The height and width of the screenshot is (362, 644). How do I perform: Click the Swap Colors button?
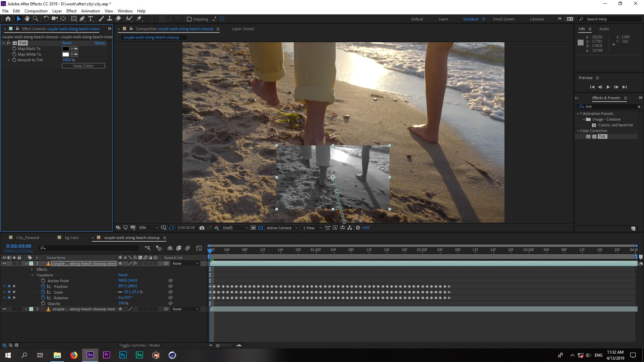(x=83, y=65)
